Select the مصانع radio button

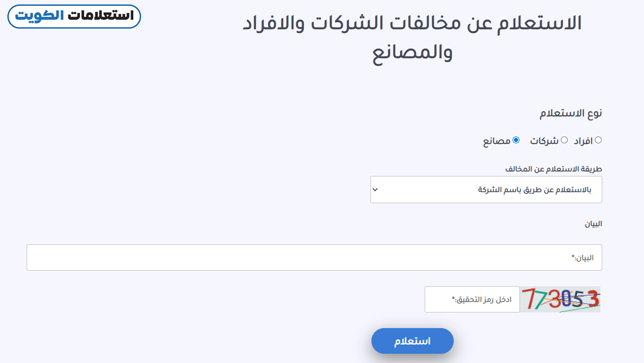(516, 140)
